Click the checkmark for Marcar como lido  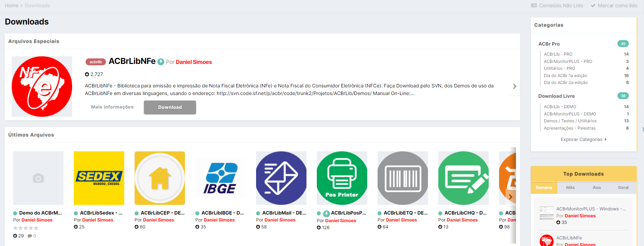click(x=593, y=6)
